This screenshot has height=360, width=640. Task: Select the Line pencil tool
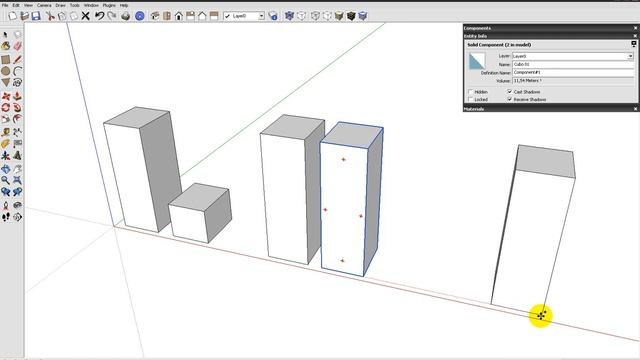pos(17,60)
